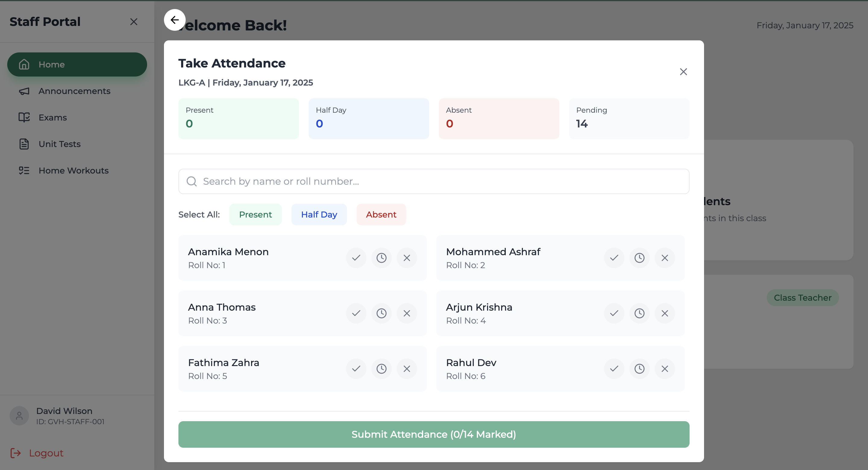Select all students as Half Day
The image size is (868, 470).
click(x=319, y=215)
